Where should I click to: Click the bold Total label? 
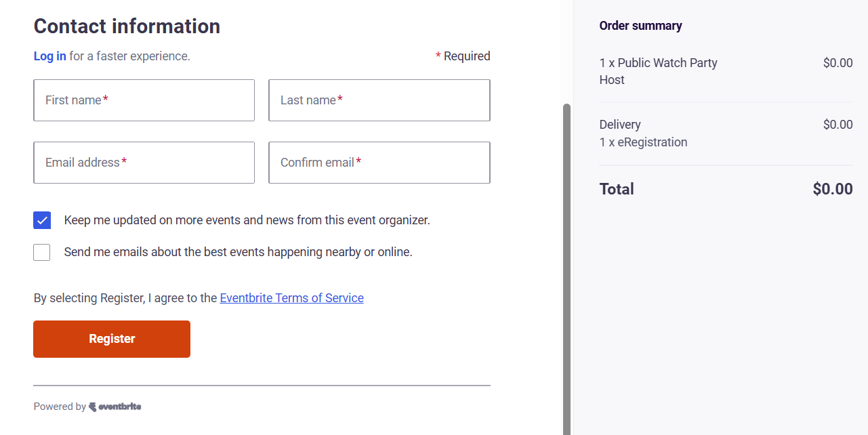point(617,189)
